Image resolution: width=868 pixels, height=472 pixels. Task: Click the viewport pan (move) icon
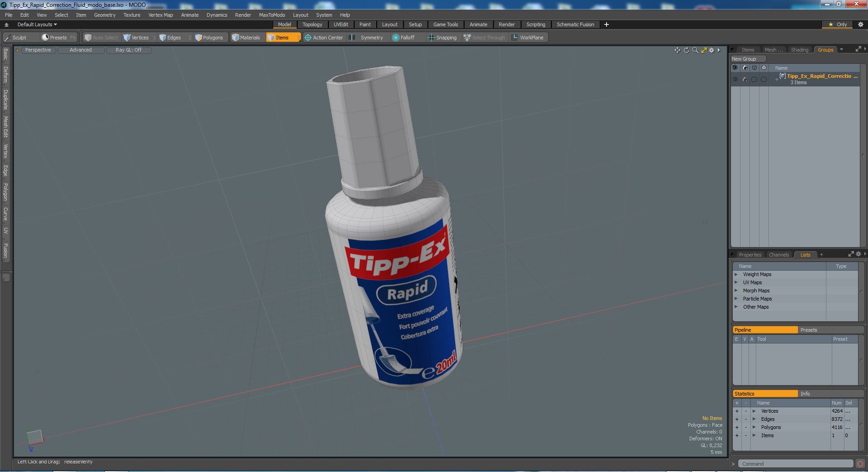677,50
